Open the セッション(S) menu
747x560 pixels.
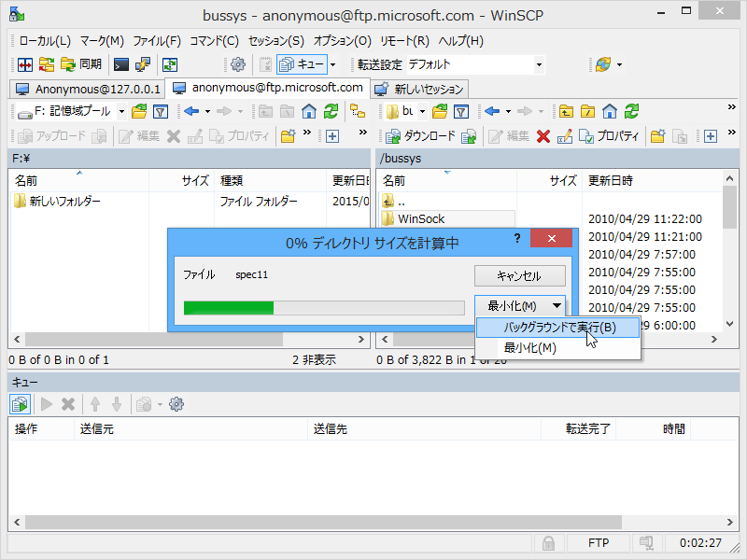pos(276,41)
